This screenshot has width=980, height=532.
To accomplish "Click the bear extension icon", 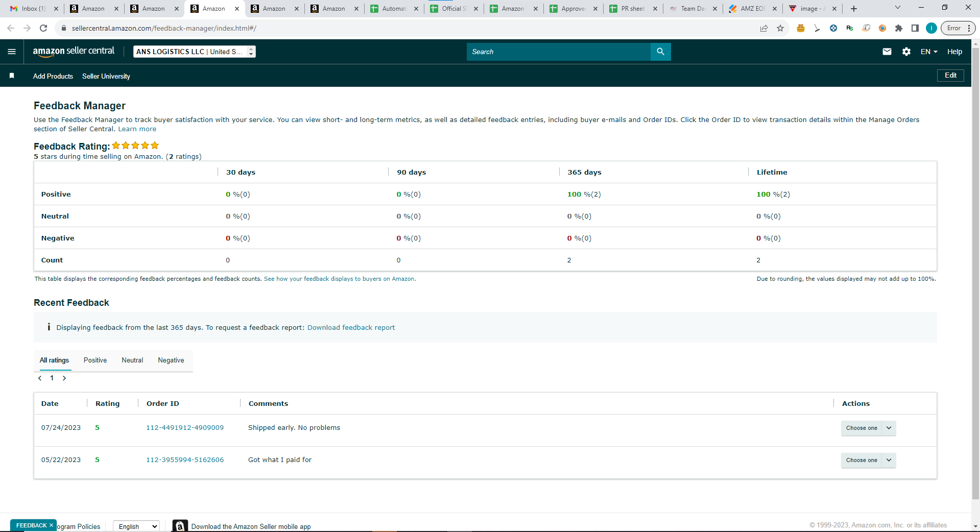I will click(x=801, y=28).
